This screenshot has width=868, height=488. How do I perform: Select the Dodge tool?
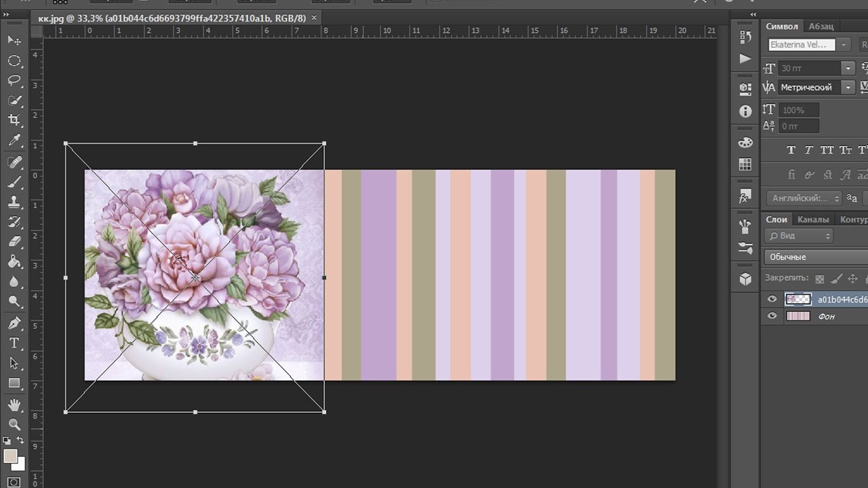(14, 302)
